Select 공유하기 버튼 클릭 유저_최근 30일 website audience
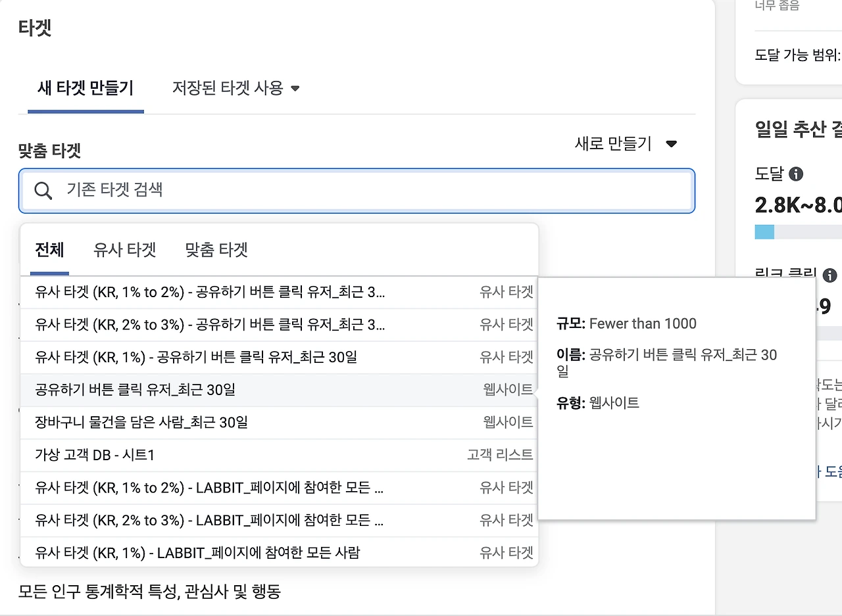This screenshot has height=616, width=842. pos(135,390)
